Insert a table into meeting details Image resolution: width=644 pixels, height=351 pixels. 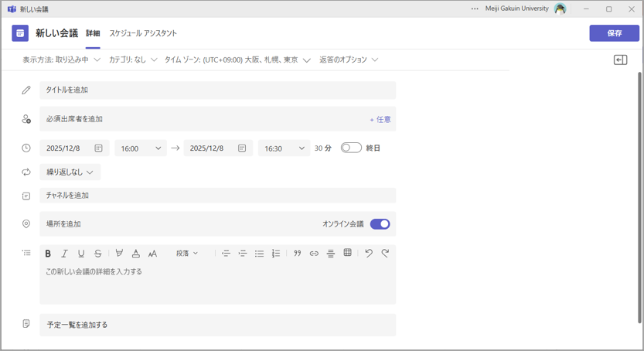347,253
